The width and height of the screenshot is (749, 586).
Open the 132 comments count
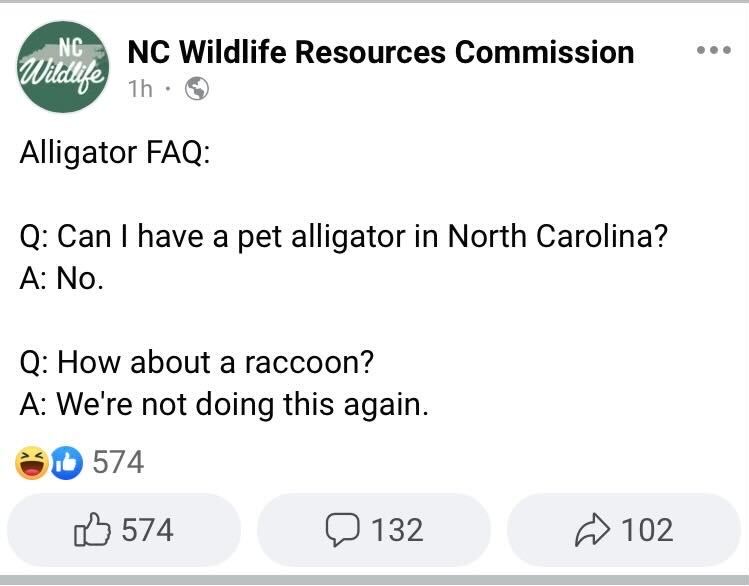[x=397, y=529]
